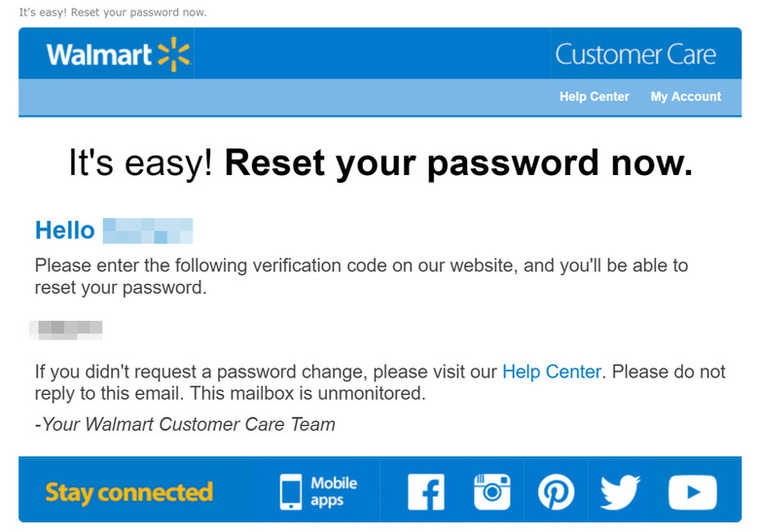Click the blurred recipient name after Hello

[148, 231]
